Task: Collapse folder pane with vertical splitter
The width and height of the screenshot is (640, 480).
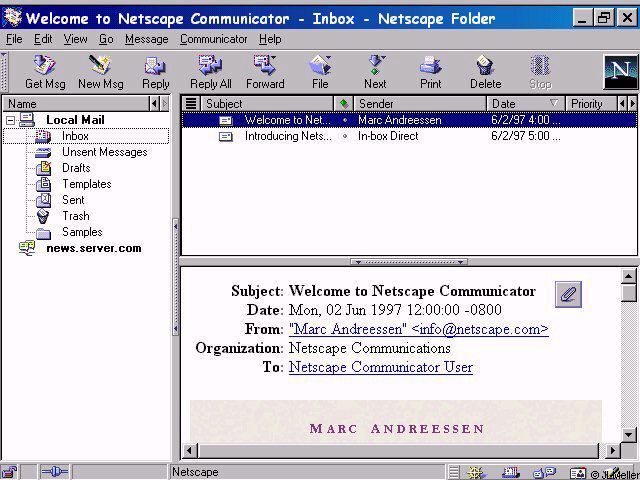Action: (x=176, y=278)
